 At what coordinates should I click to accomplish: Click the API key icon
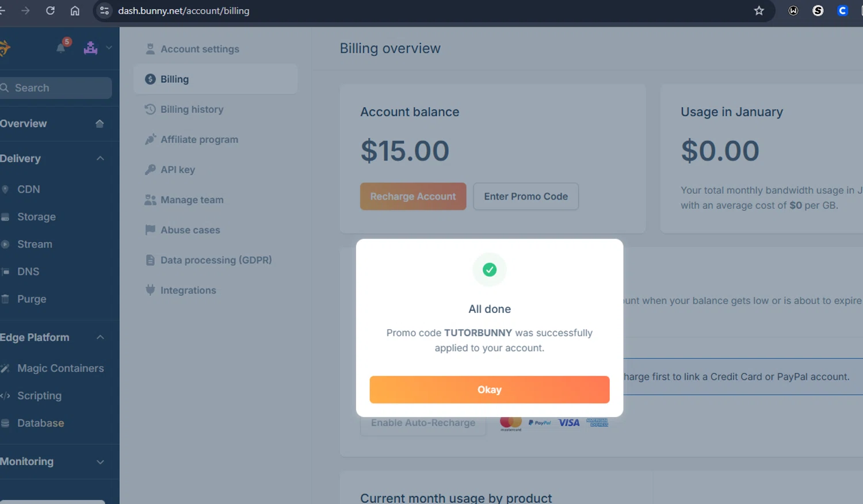150,169
